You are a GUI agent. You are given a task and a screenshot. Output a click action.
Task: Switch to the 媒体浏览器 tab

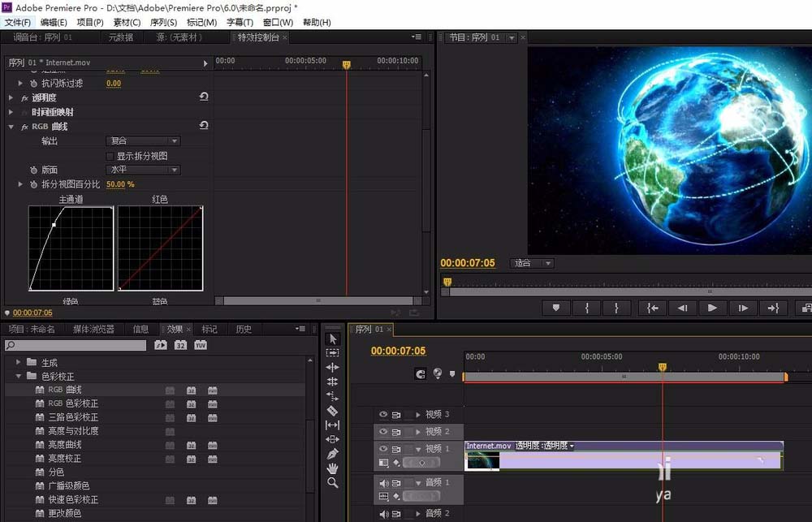pos(93,329)
